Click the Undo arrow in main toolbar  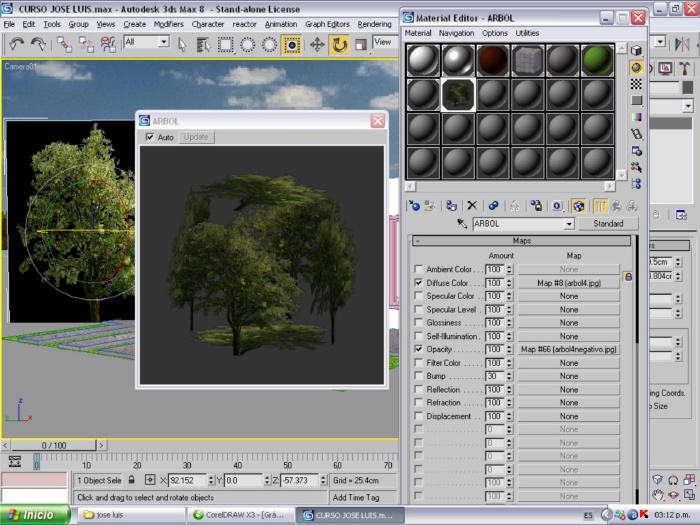coord(16,44)
